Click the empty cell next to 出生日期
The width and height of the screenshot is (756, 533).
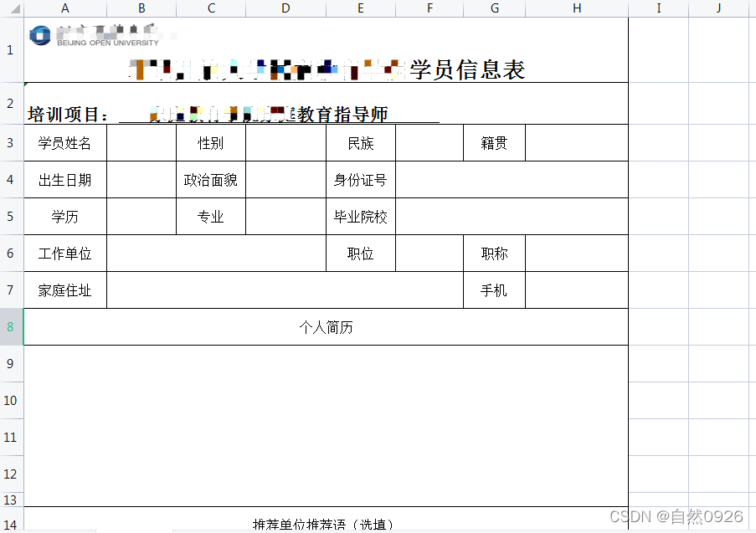141,179
